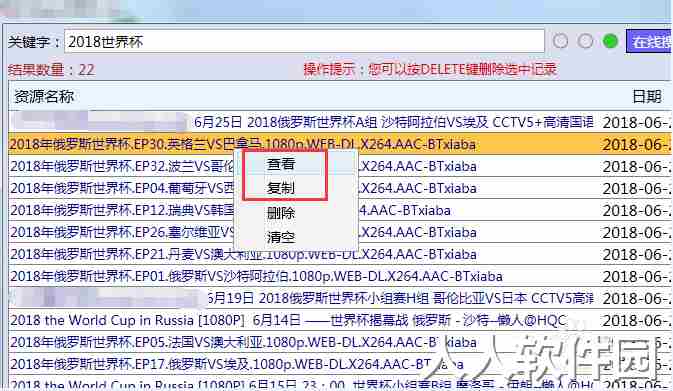Click date cell of EP32 波兰 row
Image resolution: width=673 pixels, height=391 pixels.
pos(637,167)
